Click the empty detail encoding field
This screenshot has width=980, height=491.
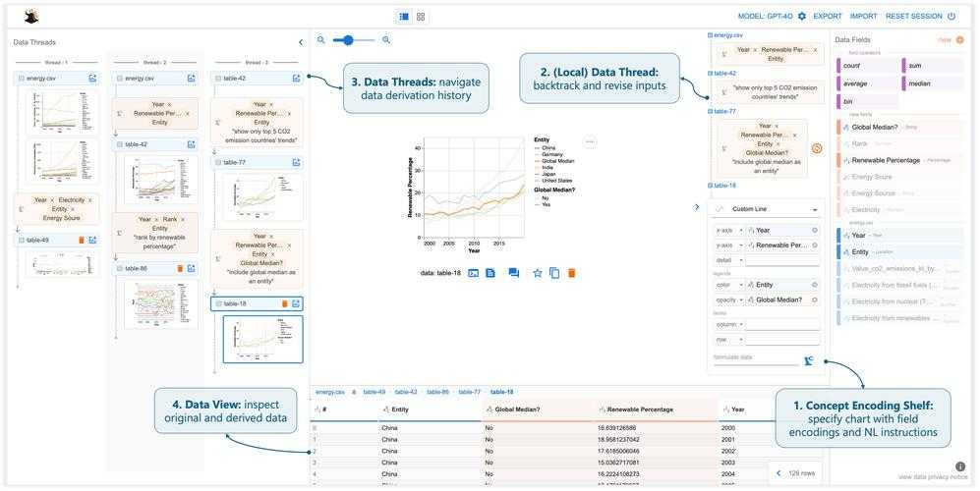coord(782,260)
